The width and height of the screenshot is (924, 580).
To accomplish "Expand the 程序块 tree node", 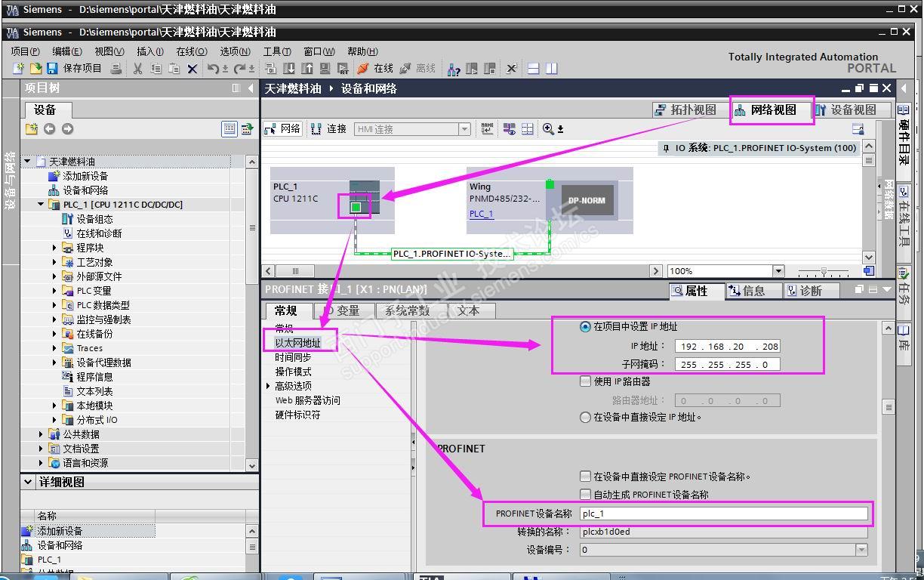I will pos(54,248).
